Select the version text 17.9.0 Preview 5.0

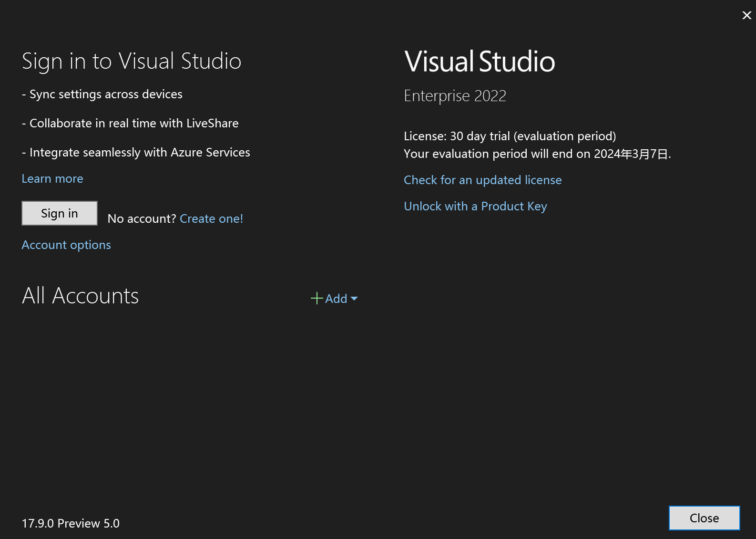tap(71, 523)
